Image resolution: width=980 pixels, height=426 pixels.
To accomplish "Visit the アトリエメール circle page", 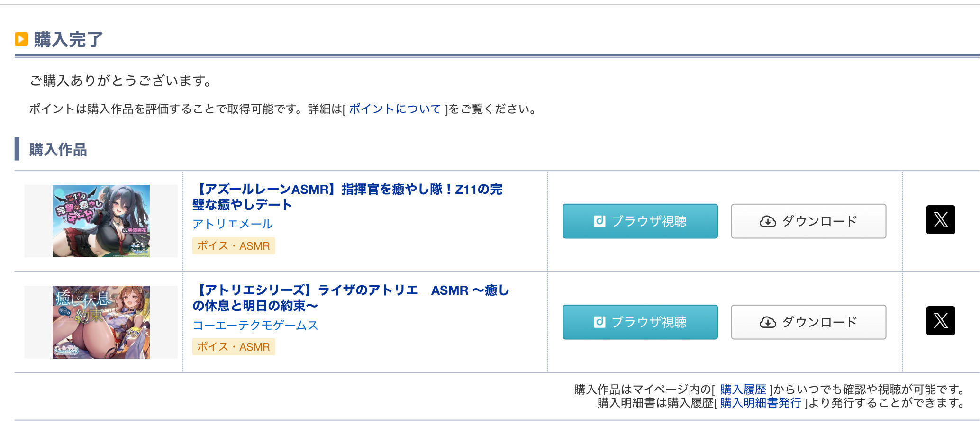I will pyautogui.click(x=233, y=224).
